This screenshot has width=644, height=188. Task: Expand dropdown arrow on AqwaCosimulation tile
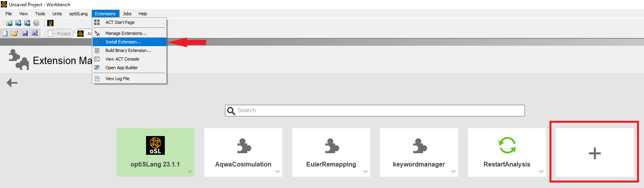click(x=278, y=172)
